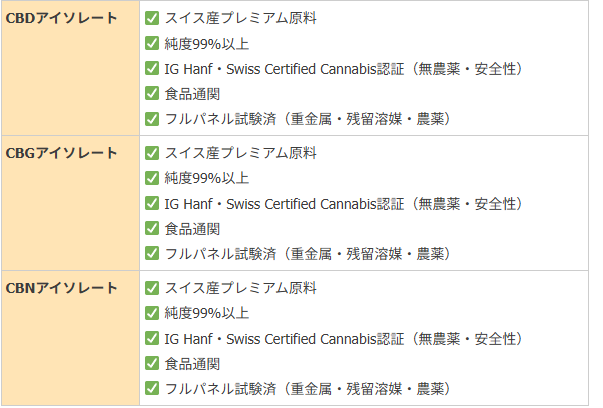Screen dimensions: 603x408
Task: Click checkmark beside 純度99%以上 in CBN row
Action: click(152, 313)
